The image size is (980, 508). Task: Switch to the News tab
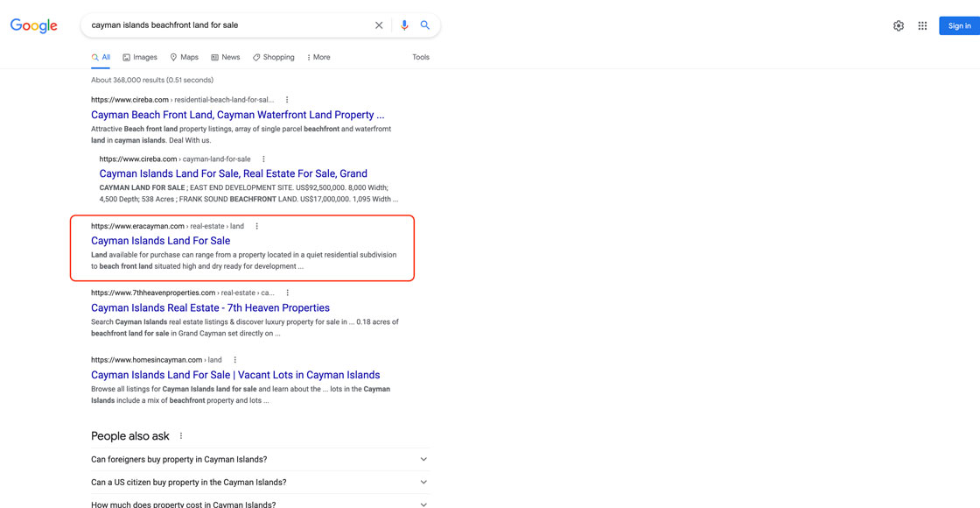[x=226, y=57]
